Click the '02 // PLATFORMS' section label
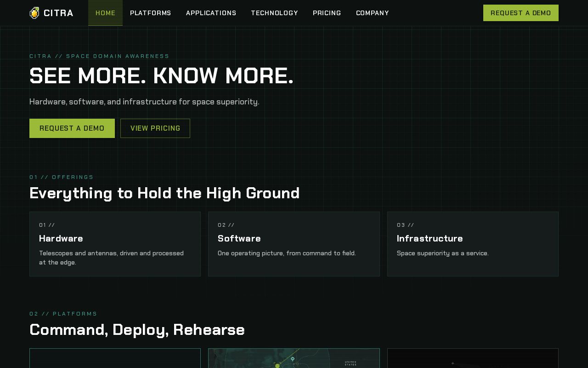 (x=63, y=314)
